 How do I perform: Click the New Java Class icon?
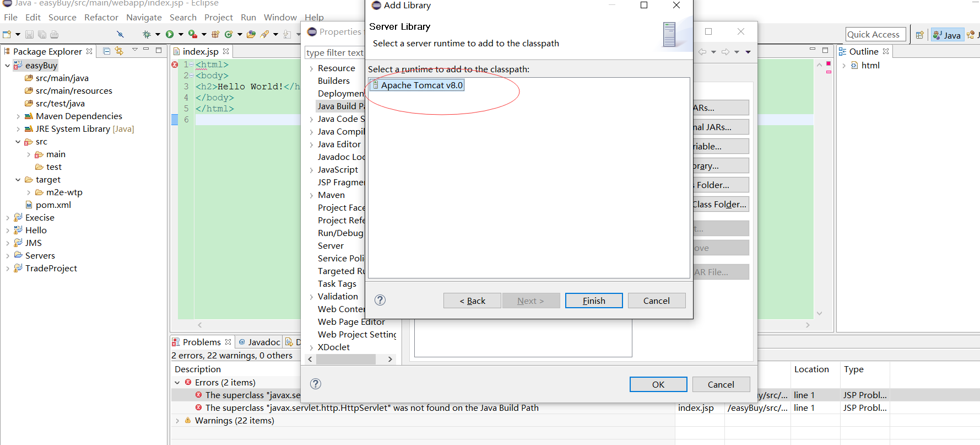(229, 34)
